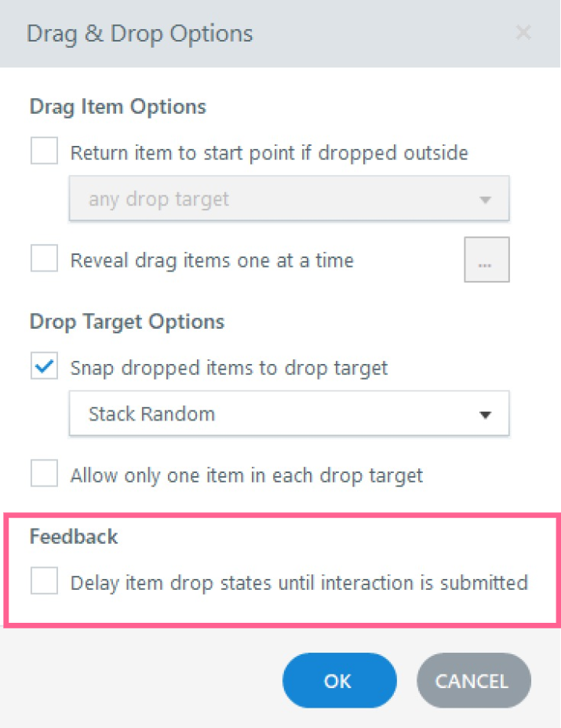Check Allow only one item in each drop target
561x728 pixels.
(x=45, y=474)
